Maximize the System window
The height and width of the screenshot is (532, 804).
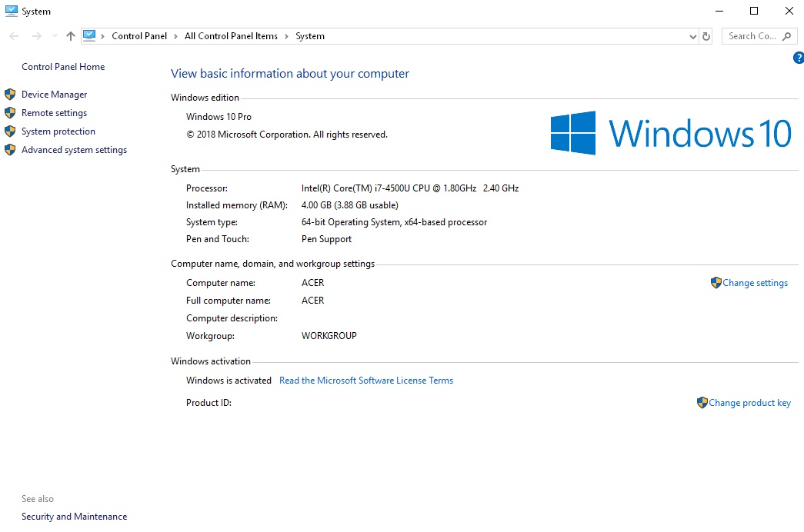coord(754,11)
